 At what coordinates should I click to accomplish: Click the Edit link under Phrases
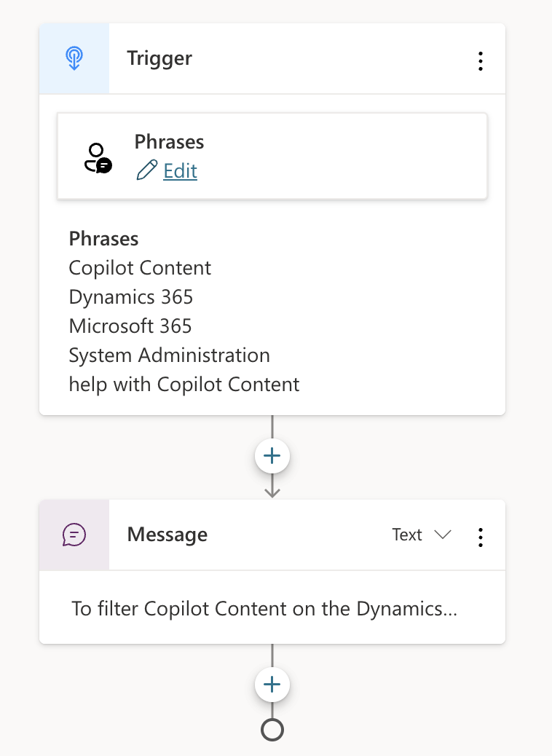181,170
